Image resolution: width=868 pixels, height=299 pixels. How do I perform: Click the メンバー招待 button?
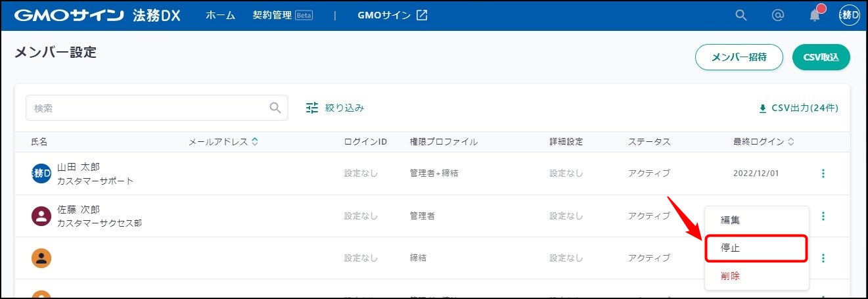(x=739, y=57)
